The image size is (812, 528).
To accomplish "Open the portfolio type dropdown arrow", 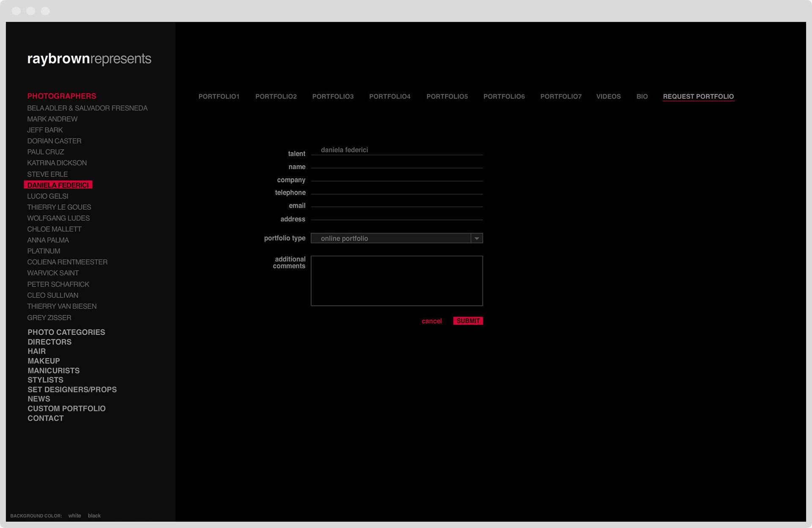I will click(477, 238).
